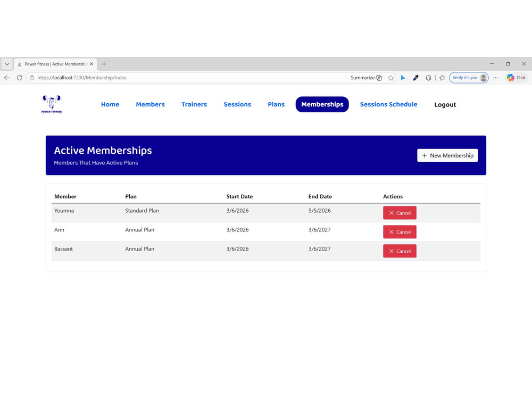The height and width of the screenshot is (399, 532).
Task: Open Copilot Chat in the browser
Action: pyautogui.click(x=516, y=78)
